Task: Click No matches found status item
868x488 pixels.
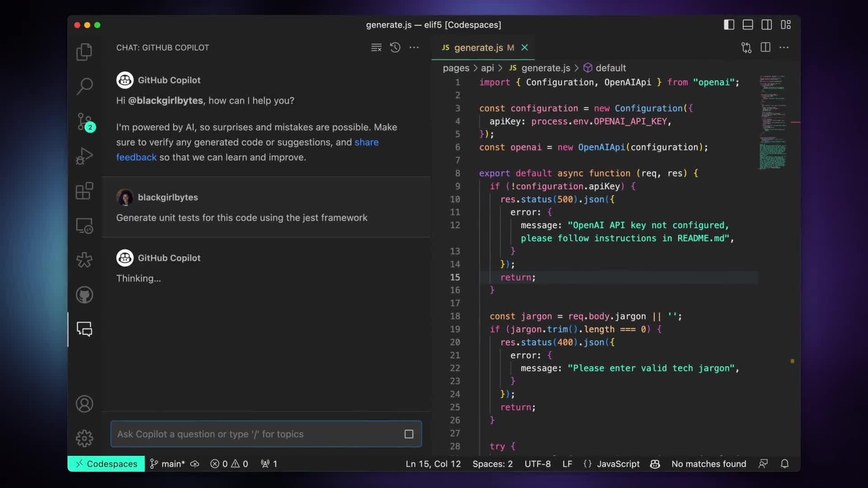Action: [x=708, y=464]
